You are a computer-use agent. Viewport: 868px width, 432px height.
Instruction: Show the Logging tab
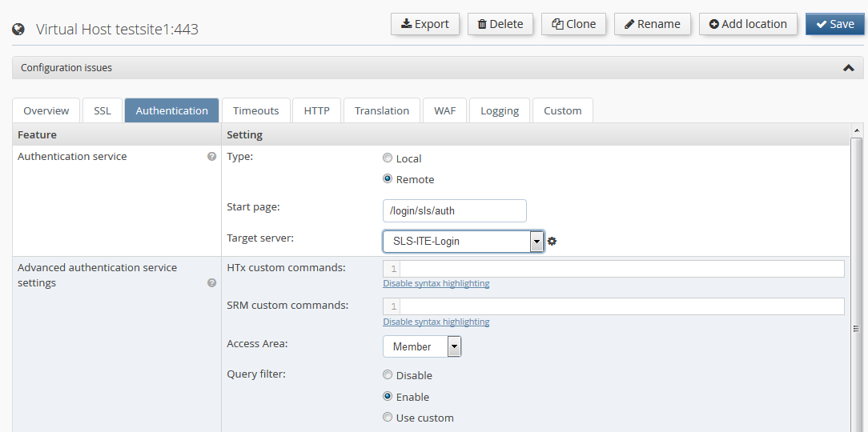pos(500,110)
